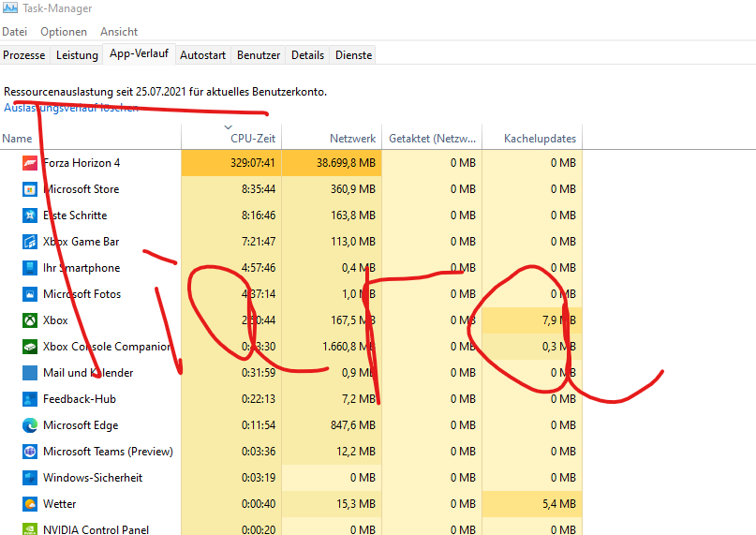Screen dimensions: 756x535
Task: Sort by the Name column header
Action: (91, 137)
